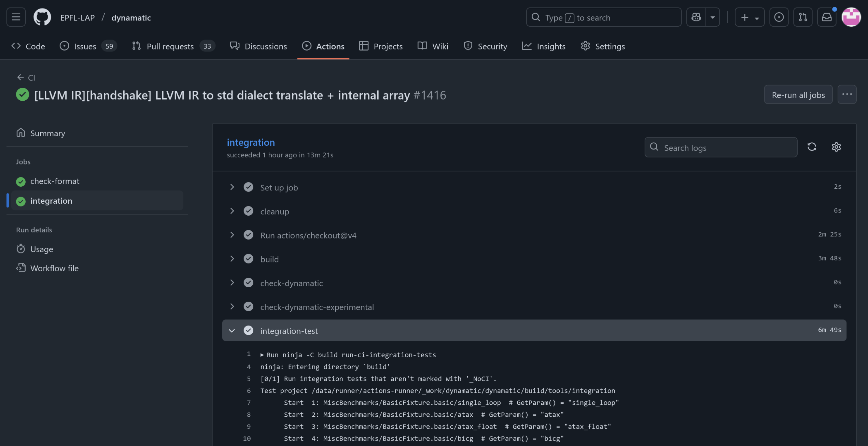Viewport: 868px width, 446px height.
Task: Open your profile avatar menu
Action: click(852, 17)
